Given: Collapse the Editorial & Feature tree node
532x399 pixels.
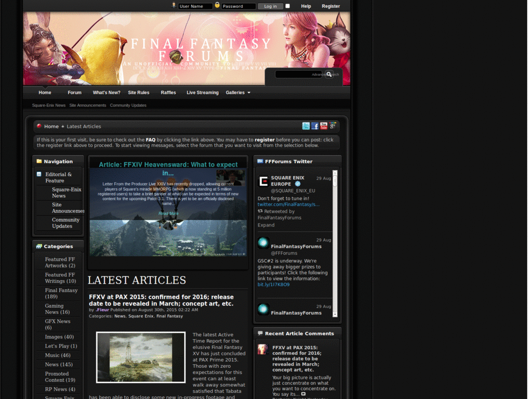Looking at the screenshot, I should (39, 175).
